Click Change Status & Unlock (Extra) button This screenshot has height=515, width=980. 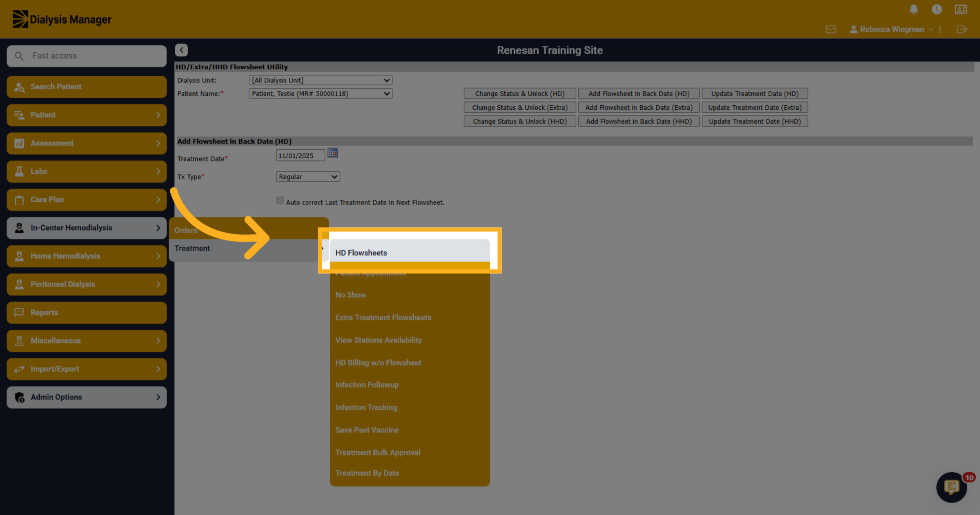[520, 107]
